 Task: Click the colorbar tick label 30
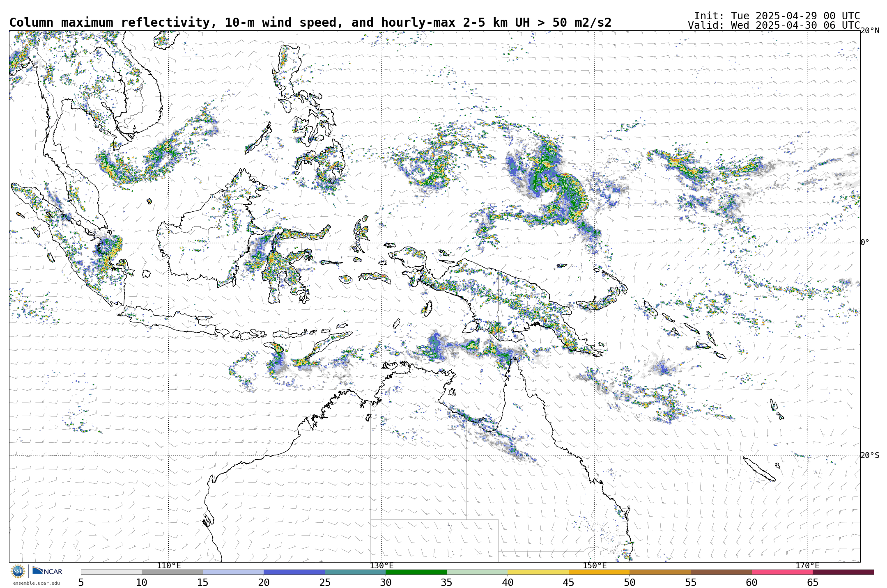point(386,583)
